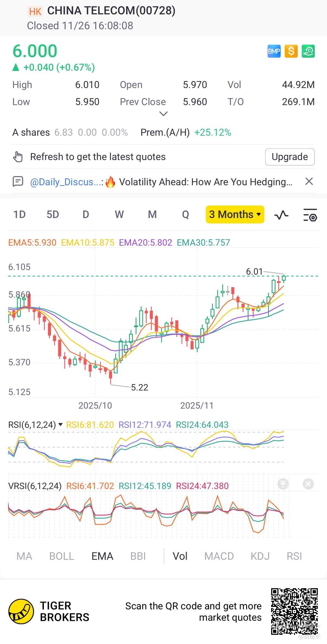Screen dimensions: 327x644
Task: Open the 3 Months period dropdown
Action: click(235, 214)
